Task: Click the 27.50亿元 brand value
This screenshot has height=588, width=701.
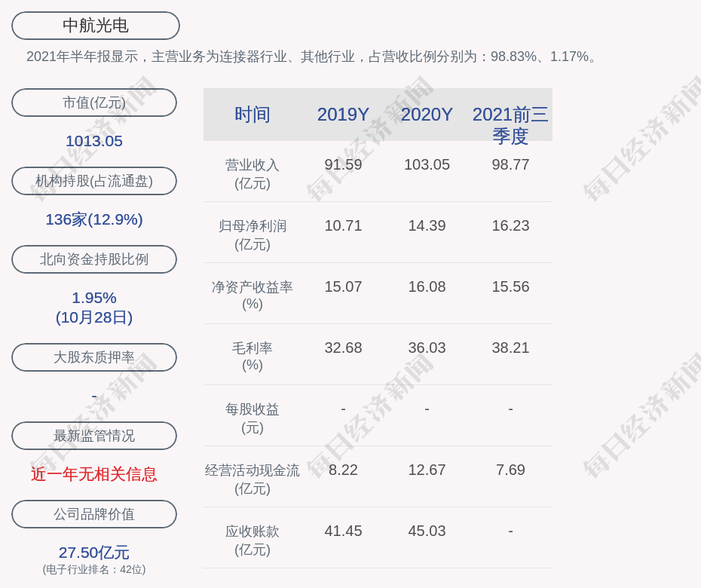Action: coord(94,553)
